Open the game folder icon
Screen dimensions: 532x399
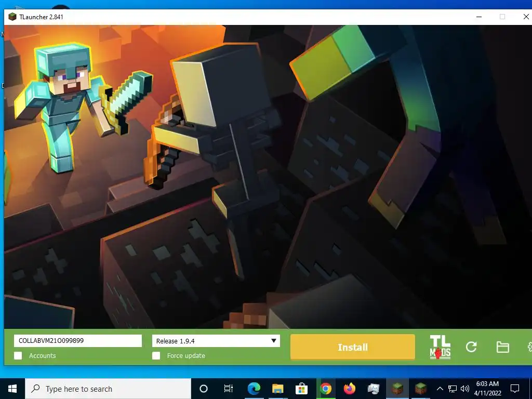[502, 347]
